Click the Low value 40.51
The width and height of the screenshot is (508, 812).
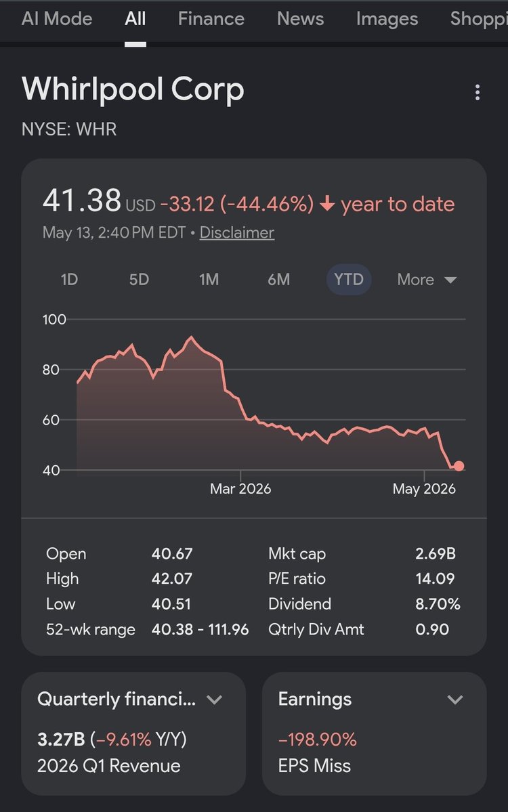click(171, 604)
